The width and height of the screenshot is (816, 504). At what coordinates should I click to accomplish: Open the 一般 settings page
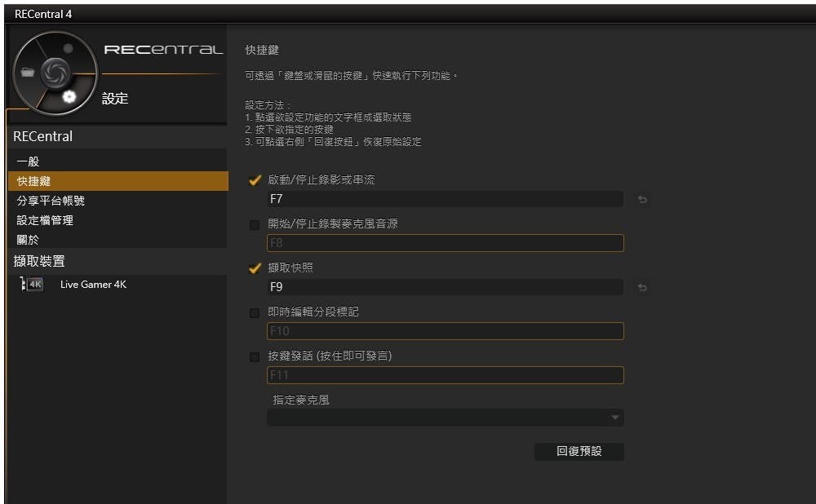click(x=118, y=161)
